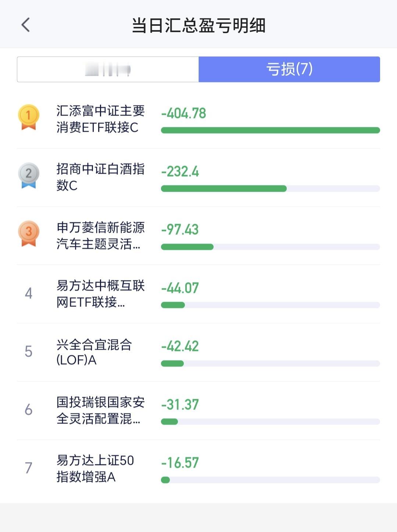Select the rank 7 number

coord(29,468)
